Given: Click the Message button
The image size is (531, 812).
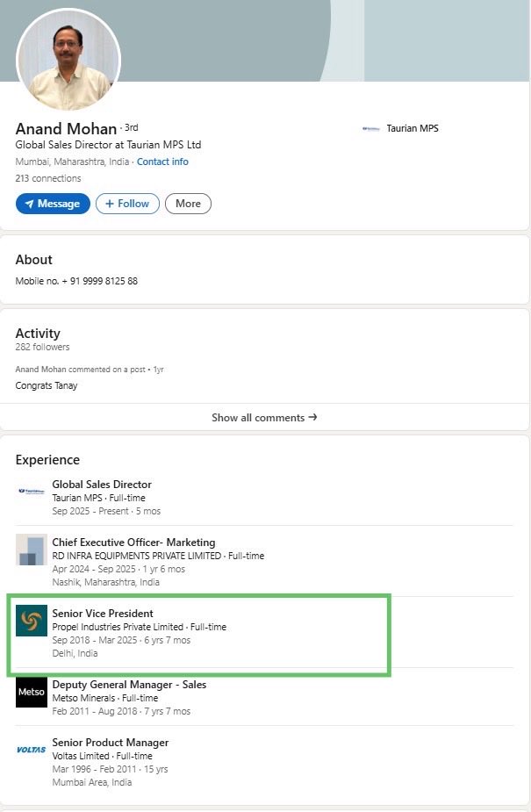Looking at the screenshot, I should 53,204.
